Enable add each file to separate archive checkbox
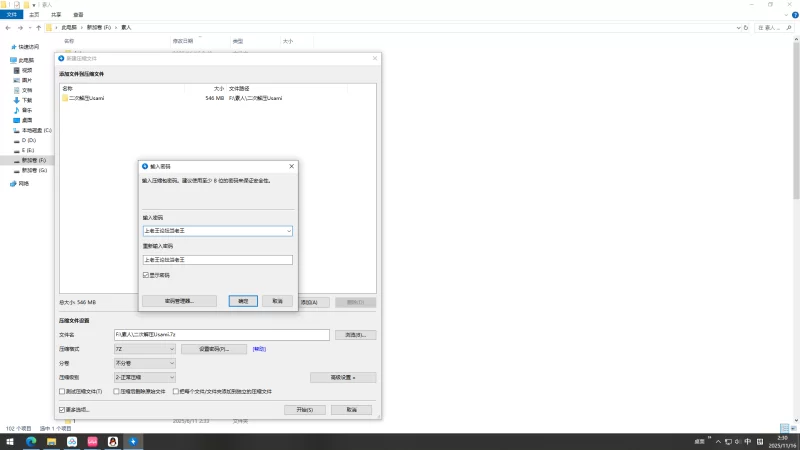The width and height of the screenshot is (800, 450). tap(176, 392)
